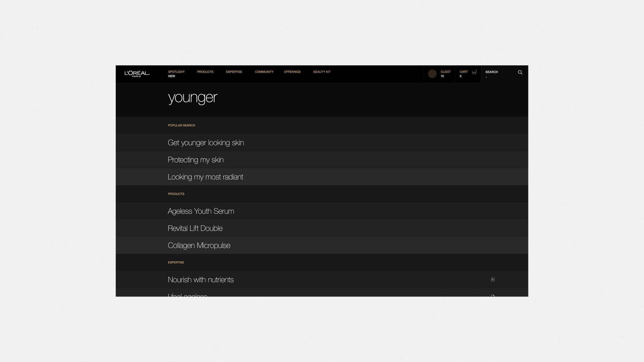Click the Search input field in header

(500, 74)
